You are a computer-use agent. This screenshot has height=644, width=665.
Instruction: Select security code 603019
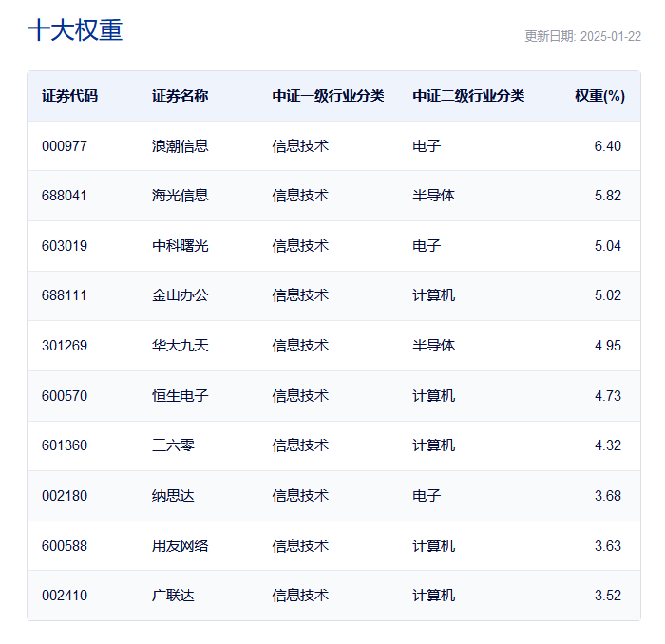coord(65,246)
